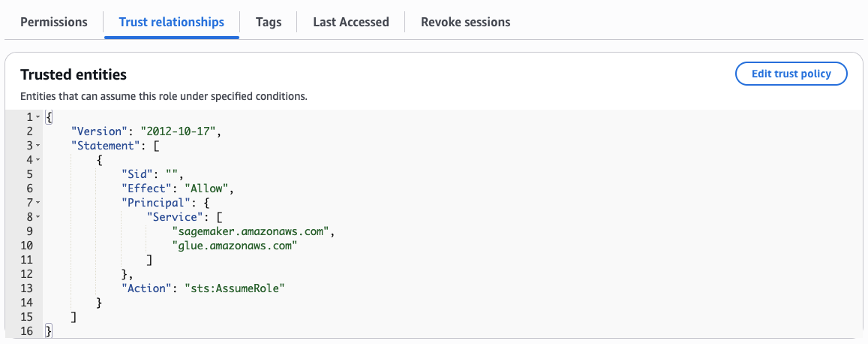The height and width of the screenshot is (344, 868).
Task: Fold the Statement array on line 3
Action: (38, 146)
